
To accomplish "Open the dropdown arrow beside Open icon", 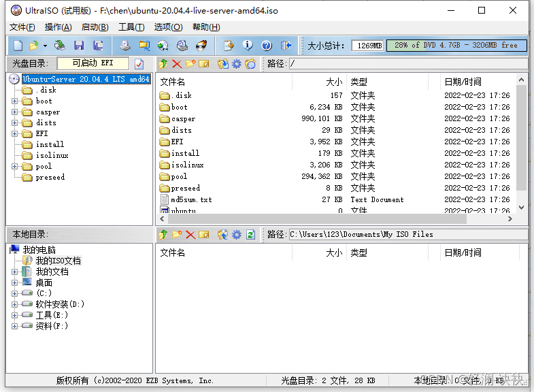I will click(45, 46).
